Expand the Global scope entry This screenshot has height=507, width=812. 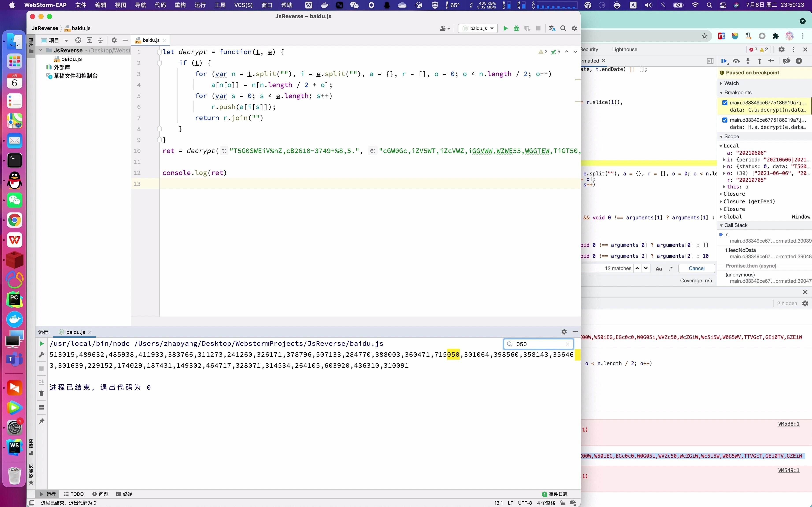pyautogui.click(x=721, y=217)
